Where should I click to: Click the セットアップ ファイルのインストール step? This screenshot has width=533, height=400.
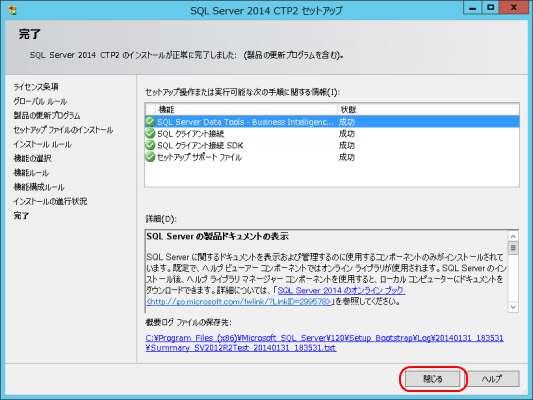tap(63, 130)
